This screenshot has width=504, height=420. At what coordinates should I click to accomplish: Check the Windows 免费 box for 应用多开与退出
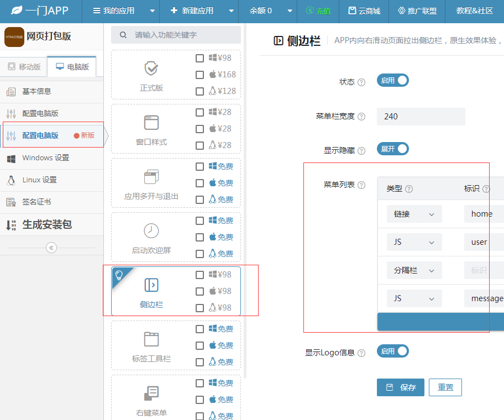(x=200, y=167)
